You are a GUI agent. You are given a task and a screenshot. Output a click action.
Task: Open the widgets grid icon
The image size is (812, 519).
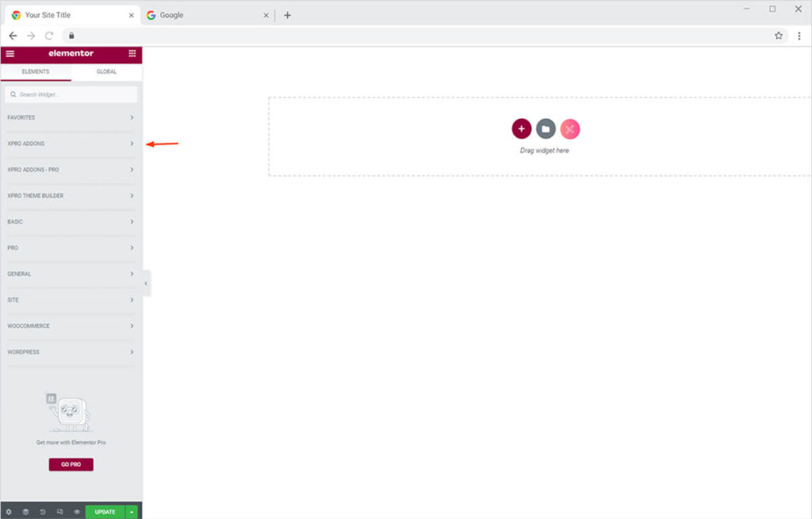tap(132, 54)
